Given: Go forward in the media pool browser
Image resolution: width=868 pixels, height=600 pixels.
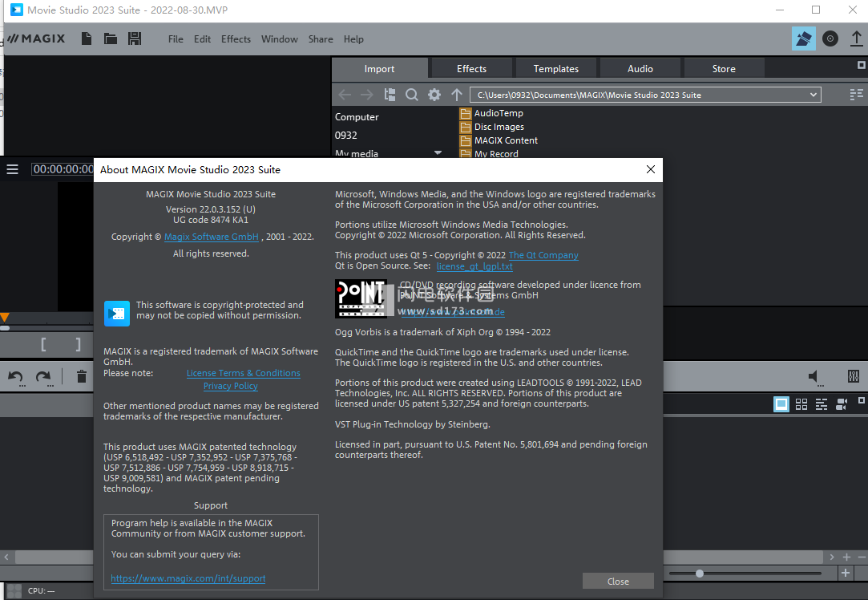Looking at the screenshot, I should coord(366,95).
